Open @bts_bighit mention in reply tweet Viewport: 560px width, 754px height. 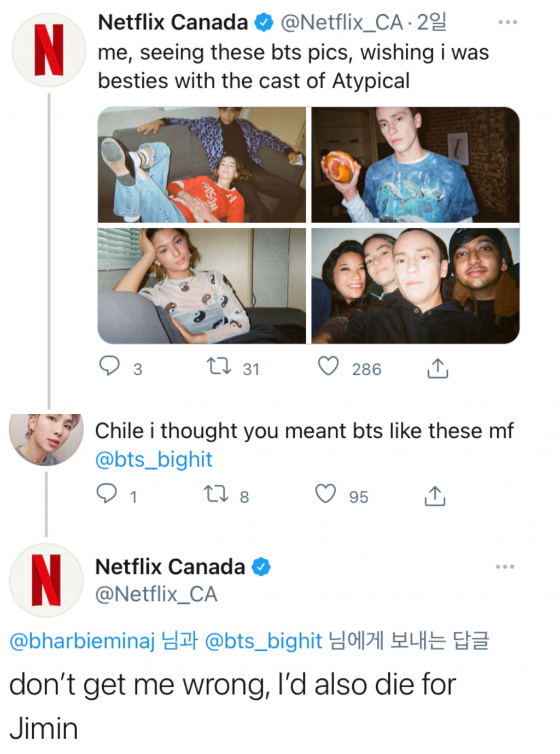coord(154,460)
